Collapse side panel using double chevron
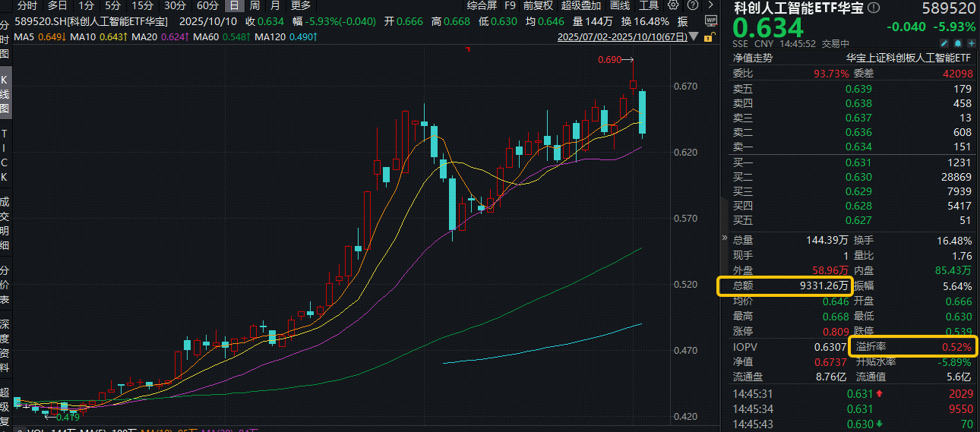980x432 pixels. [x=724, y=238]
